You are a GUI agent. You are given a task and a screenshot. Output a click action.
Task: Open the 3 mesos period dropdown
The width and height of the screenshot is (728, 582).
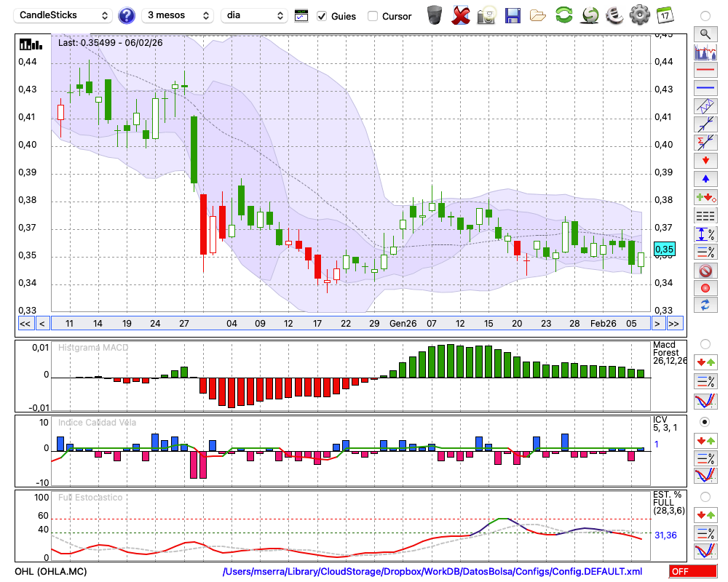[x=178, y=15]
